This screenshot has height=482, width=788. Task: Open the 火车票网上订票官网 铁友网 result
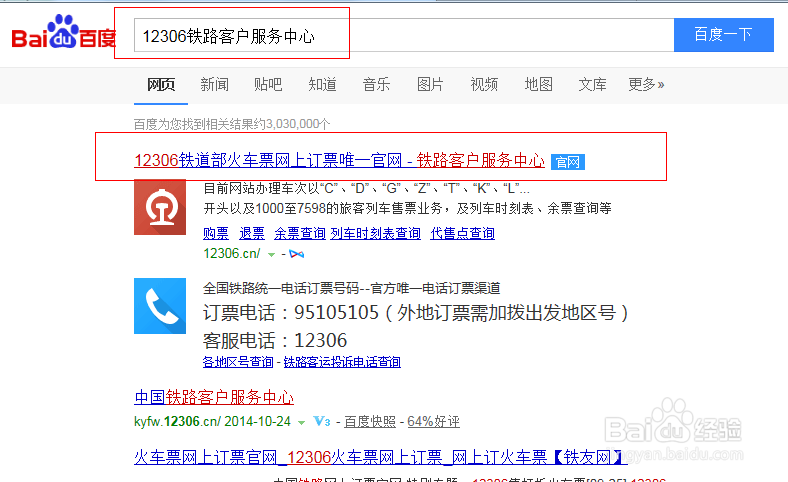click(x=380, y=457)
